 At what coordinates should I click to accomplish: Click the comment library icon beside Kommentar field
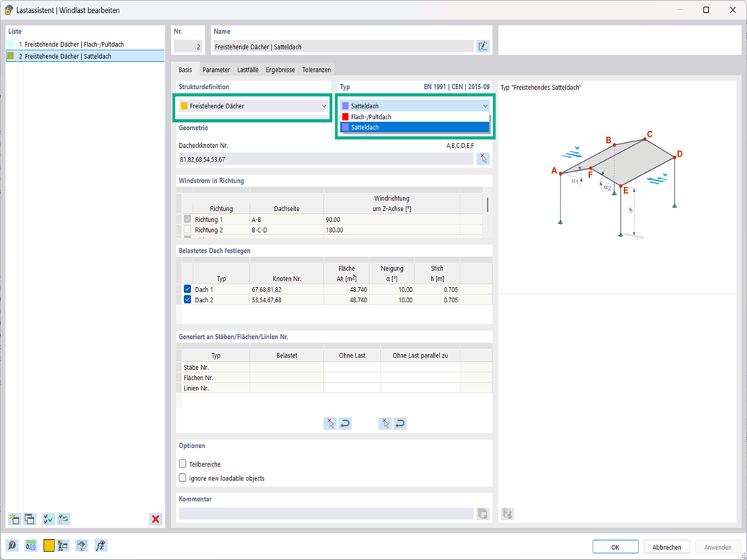[483, 513]
